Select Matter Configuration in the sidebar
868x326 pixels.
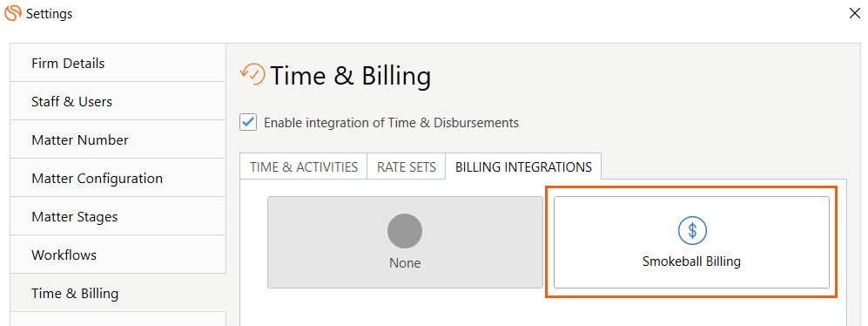[x=118, y=178]
